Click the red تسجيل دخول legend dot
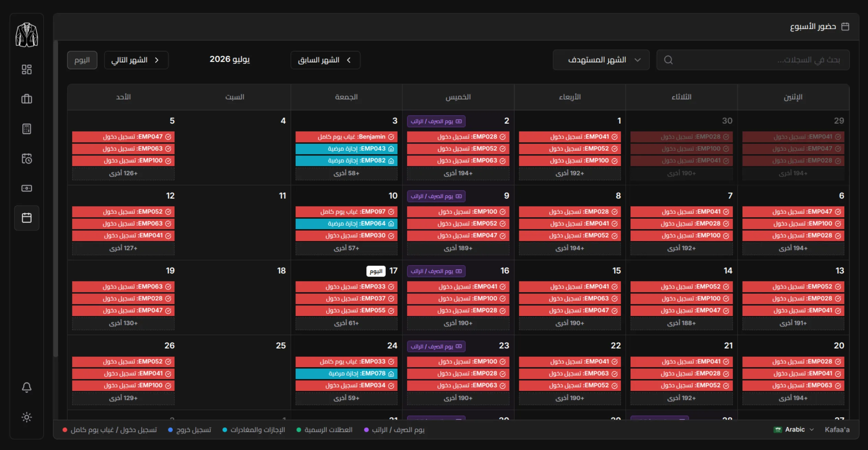The width and height of the screenshot is (868, 450). [65, 430]
